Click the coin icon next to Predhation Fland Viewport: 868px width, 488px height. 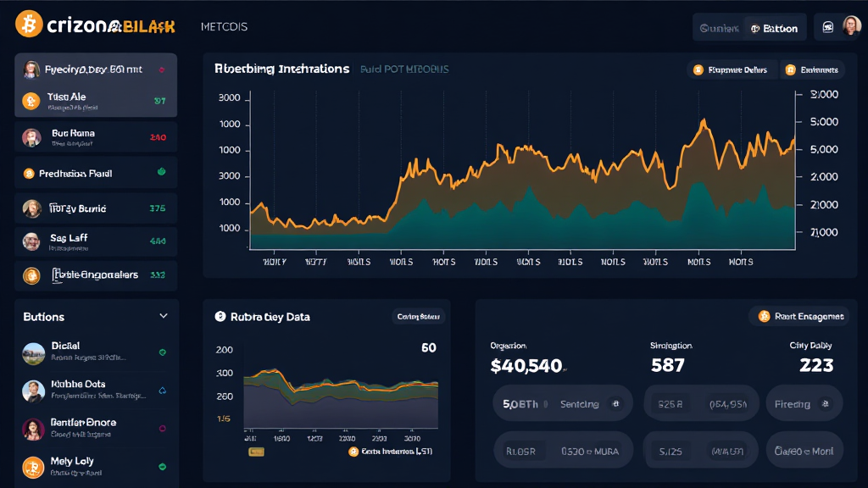(29, 174)
